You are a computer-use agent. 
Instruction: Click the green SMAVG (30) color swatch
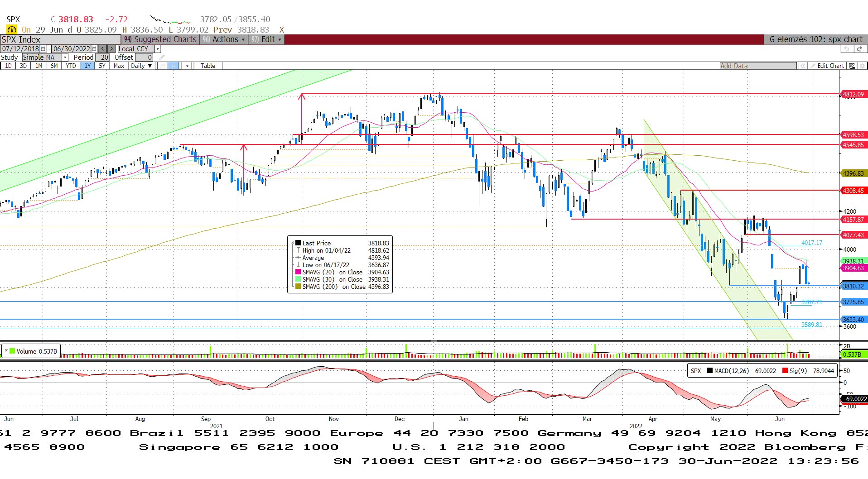tap(298, 279)
